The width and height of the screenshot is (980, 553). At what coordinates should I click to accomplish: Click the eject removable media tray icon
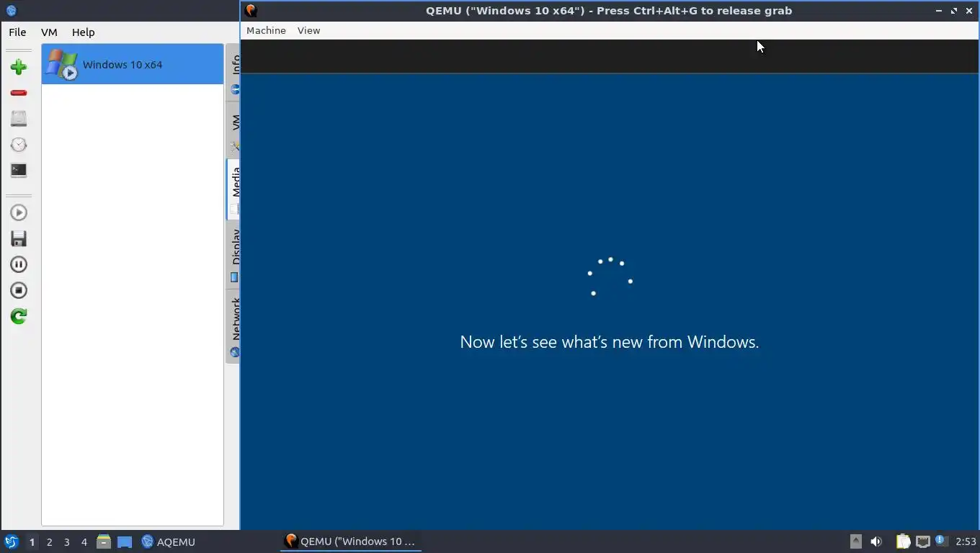click(x=855, y=541)
